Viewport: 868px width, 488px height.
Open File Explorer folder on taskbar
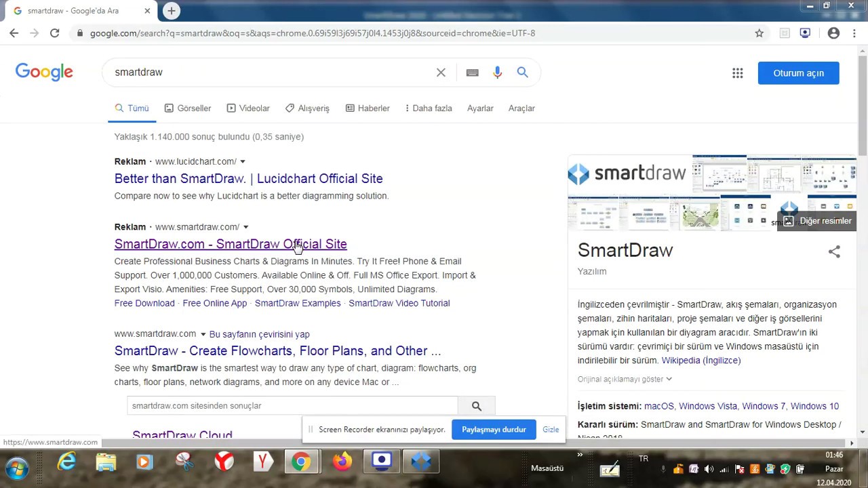[106, 462]
